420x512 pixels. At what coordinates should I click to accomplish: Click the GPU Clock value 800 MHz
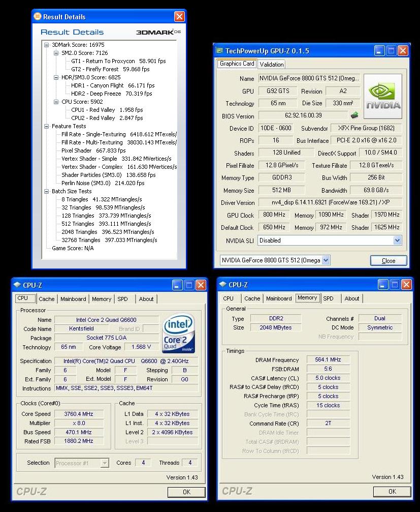click(x=274, y=215)
